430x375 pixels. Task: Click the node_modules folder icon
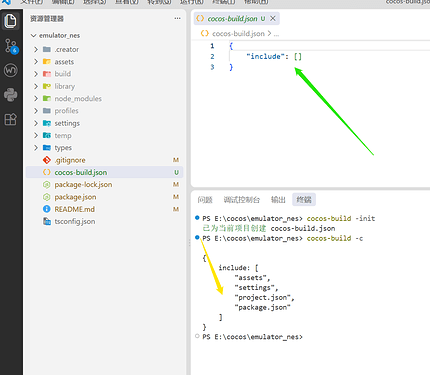(47, 99)
